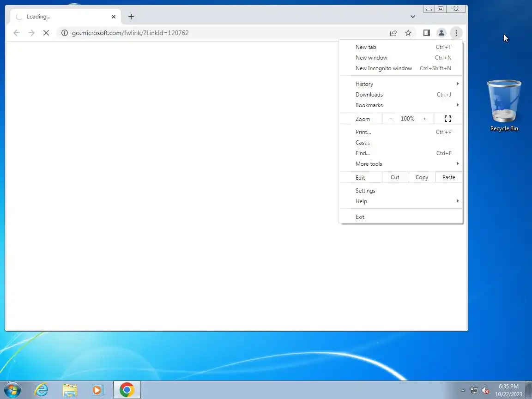Choose Exit to quit Chrome
532x399 pixels.
pyautogui.click(x=401, y=217)
